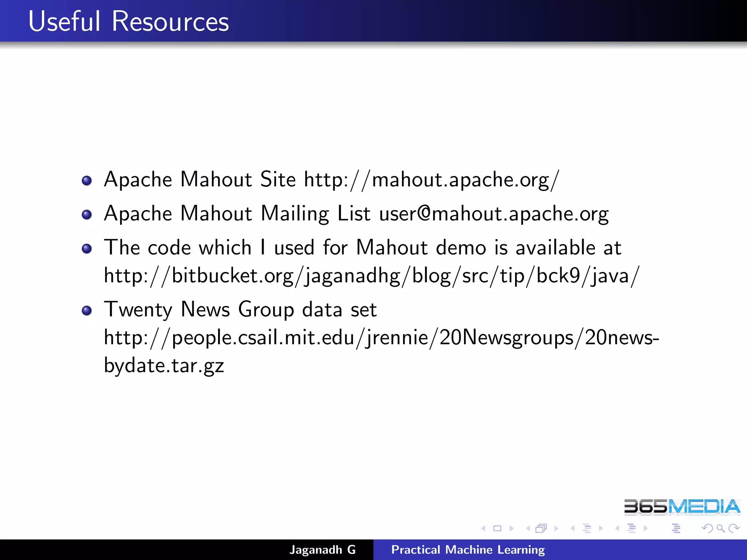747x560 pixels.
Task: Go to previous frame via stacked-frames arrow
Action: [x=528, y=528]
